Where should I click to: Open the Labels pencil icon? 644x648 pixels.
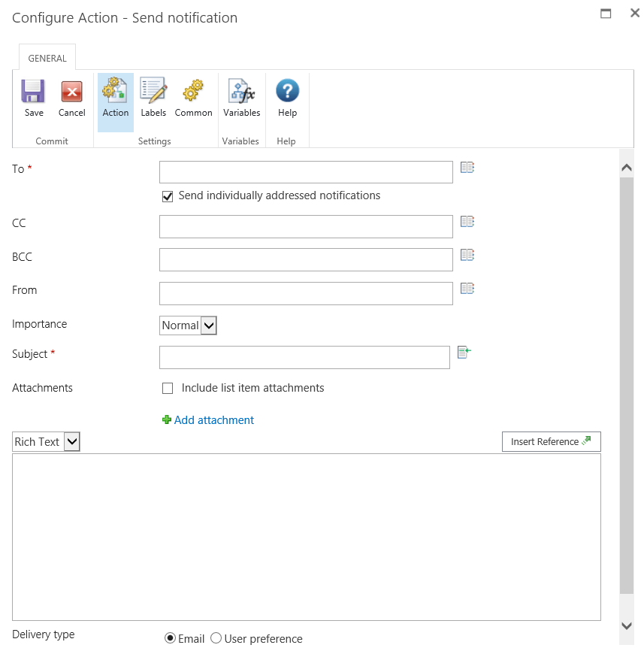[x=153, y=89]
